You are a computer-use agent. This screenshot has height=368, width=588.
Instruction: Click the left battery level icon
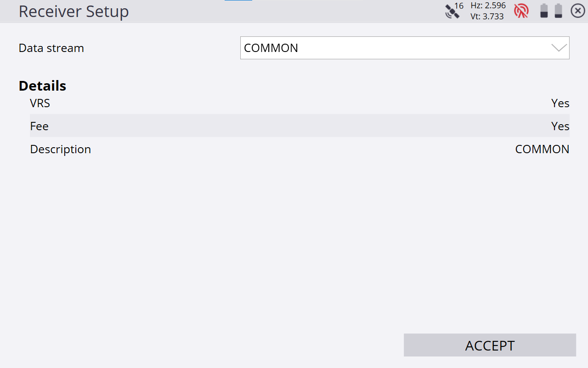click(x=544, y=11)
